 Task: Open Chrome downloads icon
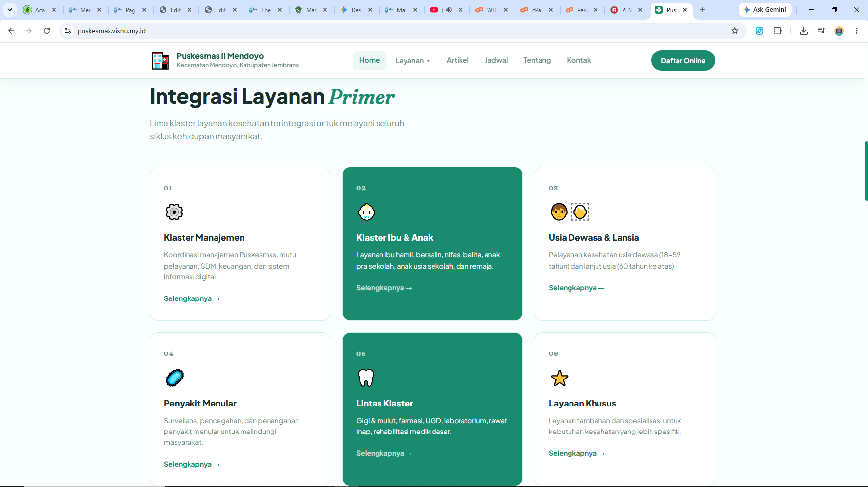803,31
